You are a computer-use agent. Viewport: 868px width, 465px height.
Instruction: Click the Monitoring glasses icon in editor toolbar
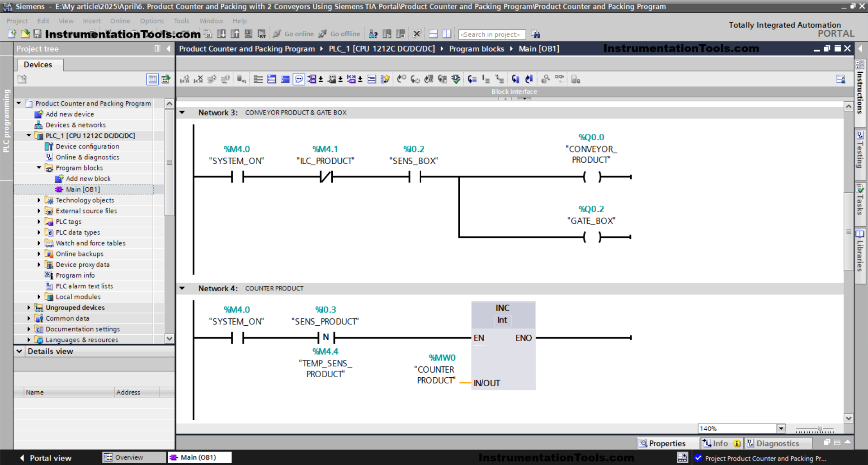[x=559, y=79]
